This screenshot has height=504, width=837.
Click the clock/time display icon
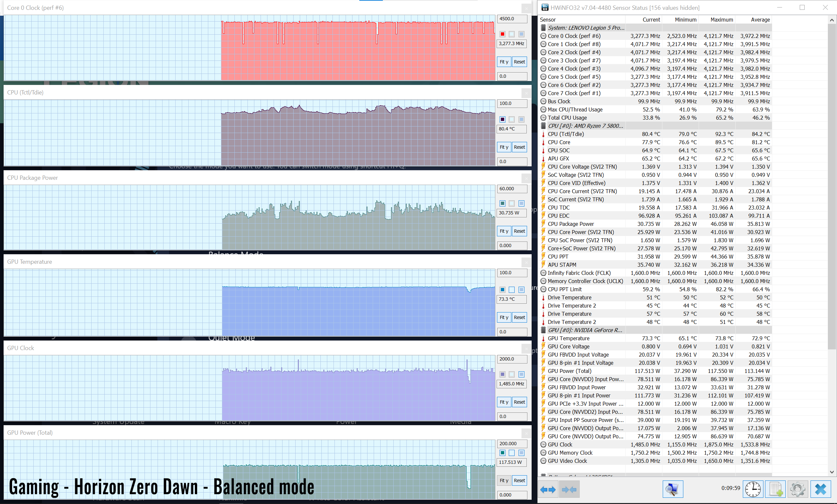[753, 489]
